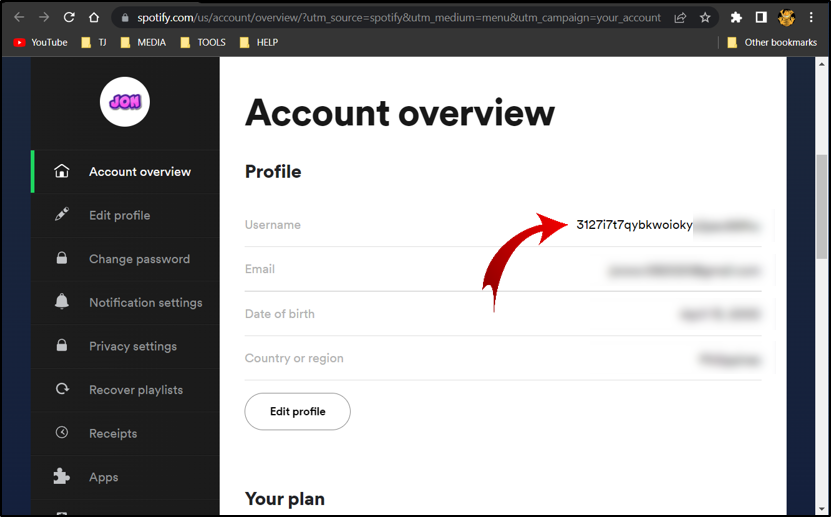Select Recover playlists in sidebar
This screenshot has width=831, height=517.
click(x=136, y=390)
